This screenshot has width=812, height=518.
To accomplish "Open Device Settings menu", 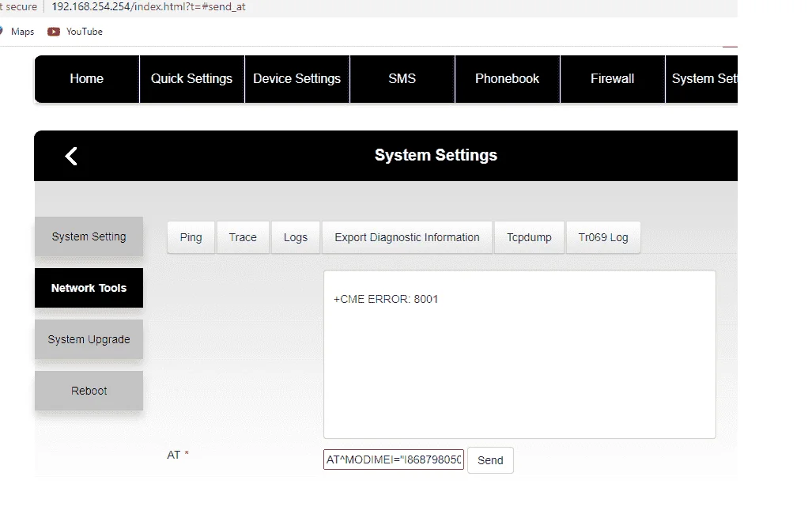I will tap(296, 79).
